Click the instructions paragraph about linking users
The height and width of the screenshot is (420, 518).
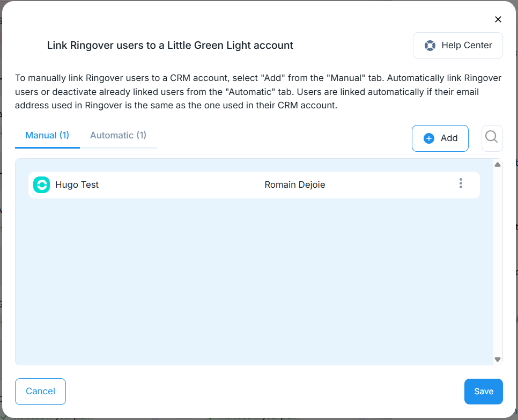click(x=257, y=92)
